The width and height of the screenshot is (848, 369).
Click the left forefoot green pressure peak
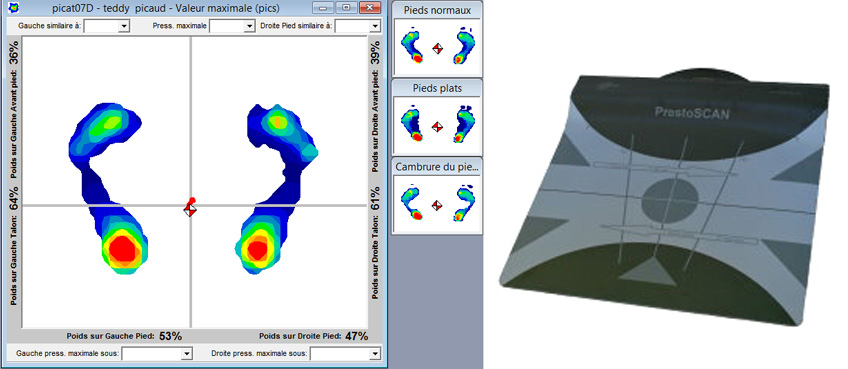(112, 122)
